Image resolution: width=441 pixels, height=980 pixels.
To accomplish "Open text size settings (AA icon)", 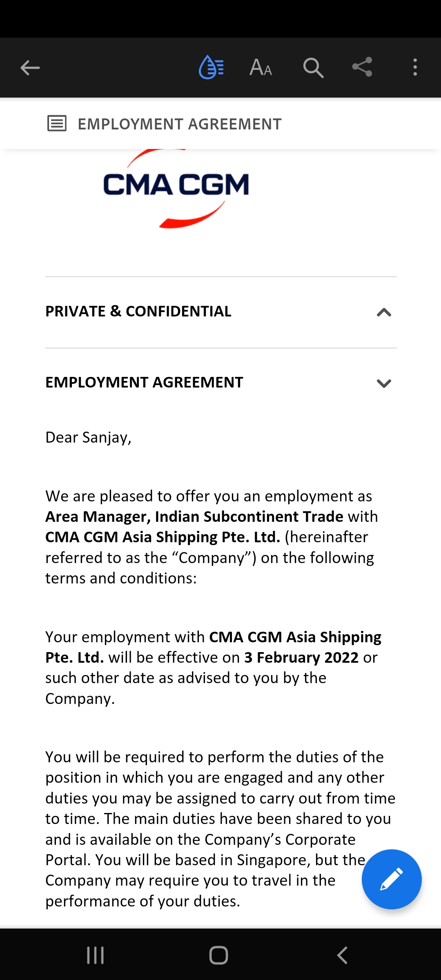I will (x=261, y=67).
